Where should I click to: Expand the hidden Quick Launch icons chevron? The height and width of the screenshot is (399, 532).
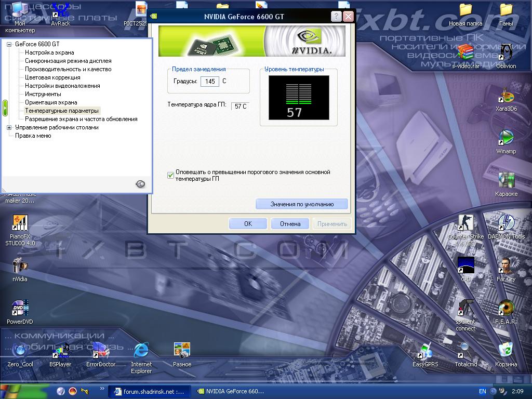102,389
